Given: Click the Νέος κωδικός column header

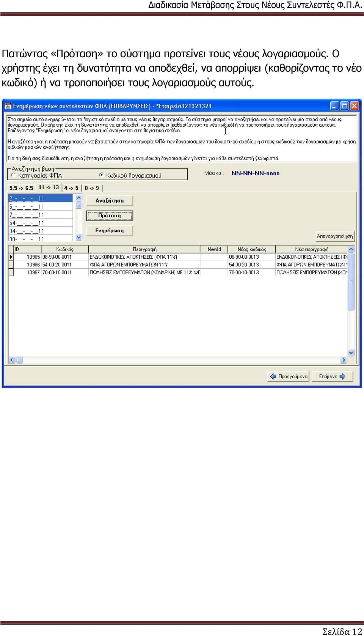Looking at the screenshot, I should [252, 249].
